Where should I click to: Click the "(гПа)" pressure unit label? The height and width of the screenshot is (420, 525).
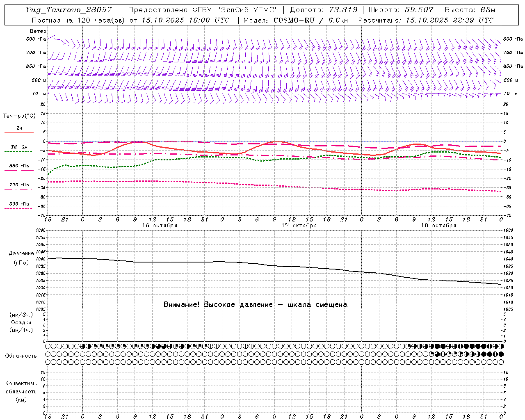tap(21, 262)
